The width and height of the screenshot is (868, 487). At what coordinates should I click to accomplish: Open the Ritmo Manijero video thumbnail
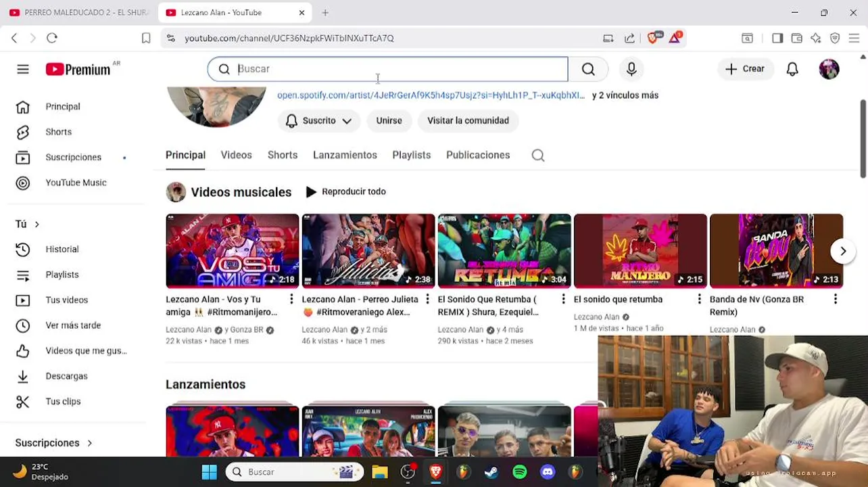click(640, 251)
